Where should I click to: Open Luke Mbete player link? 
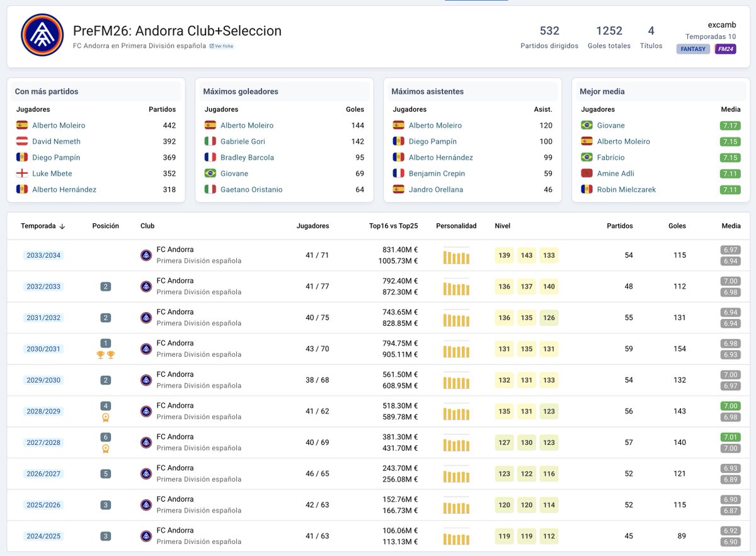52,173
